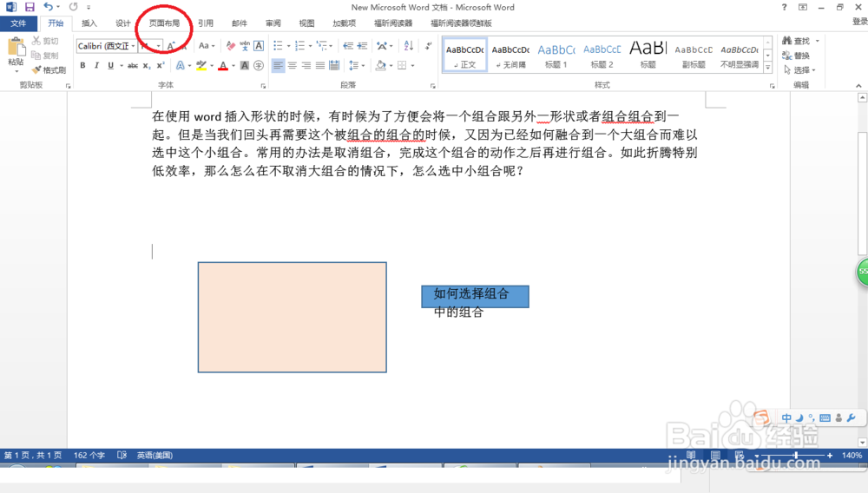
Task: Open phonetic guide tool
Action: coord(245,46)
